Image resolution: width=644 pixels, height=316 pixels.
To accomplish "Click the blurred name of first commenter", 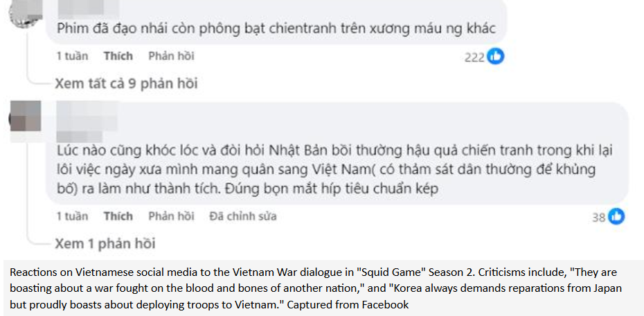I will click(x=88, y=8).
